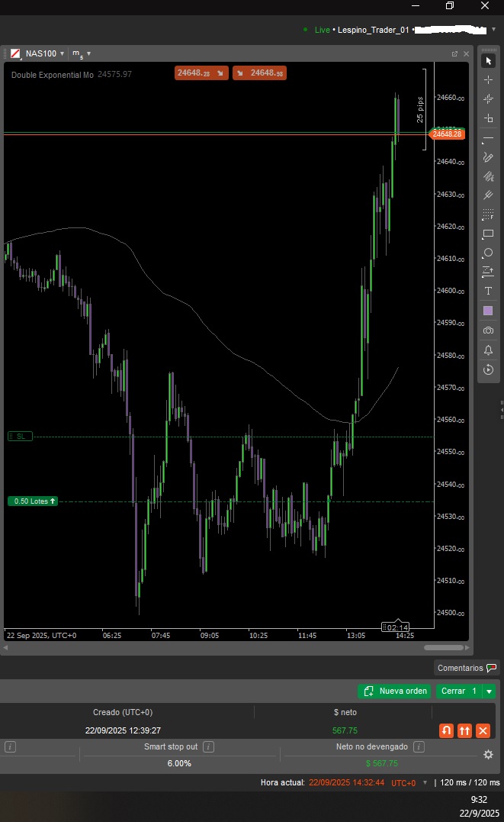
Task: Click the Creado (UTC+0) column header
Action: pos(123,712)
